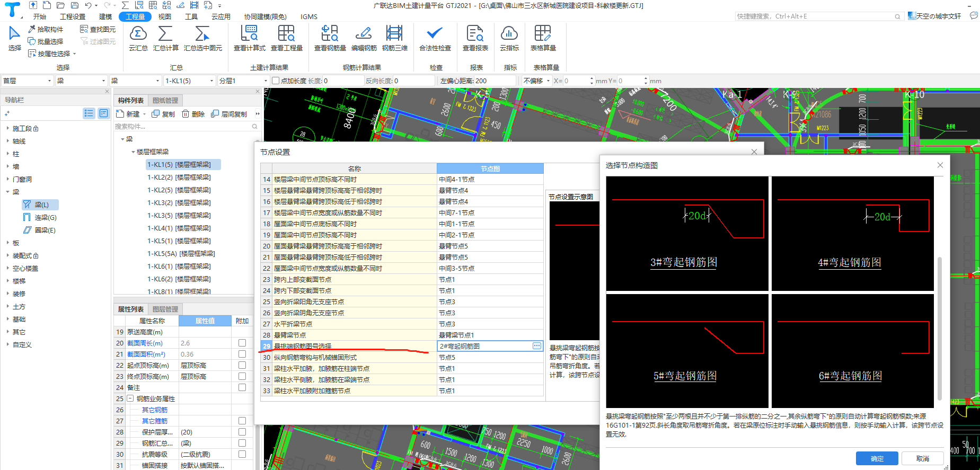Viewport: 980px width, 470px height.
Task: Click the 左偏心距离 value field
Action: [x=495, y=81]
